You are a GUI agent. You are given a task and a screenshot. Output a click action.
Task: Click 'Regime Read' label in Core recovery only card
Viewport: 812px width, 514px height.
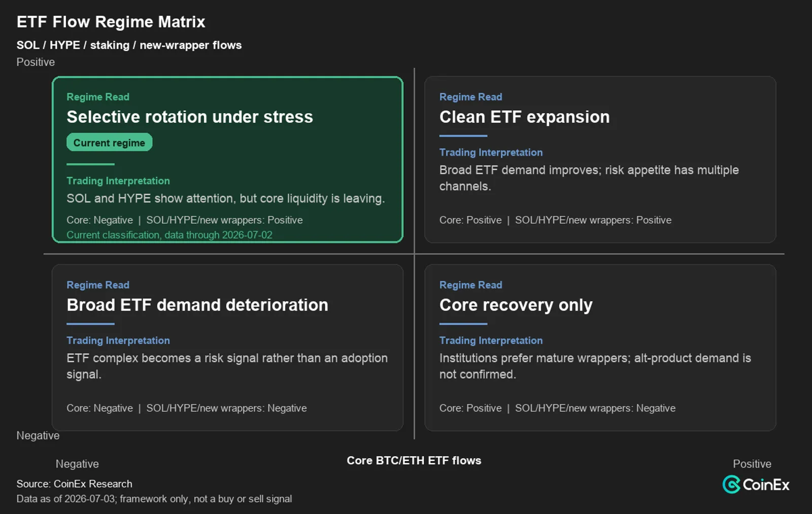[470, 285]
